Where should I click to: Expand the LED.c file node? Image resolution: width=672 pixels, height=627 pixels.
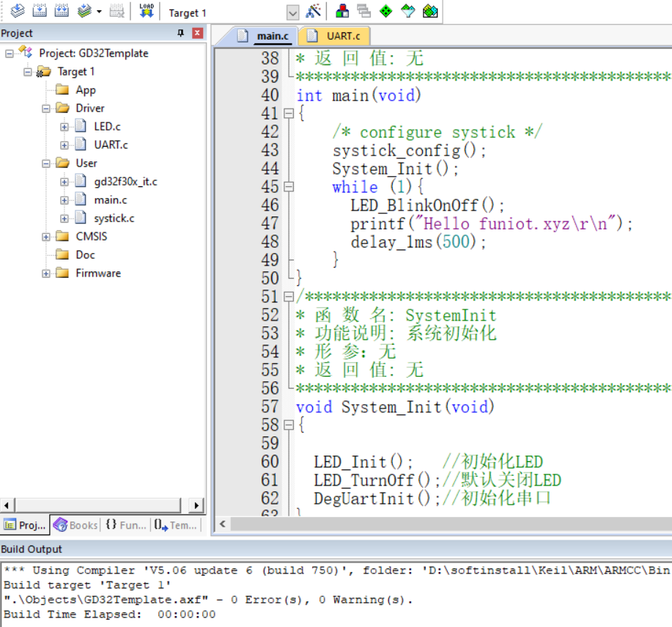64,127
